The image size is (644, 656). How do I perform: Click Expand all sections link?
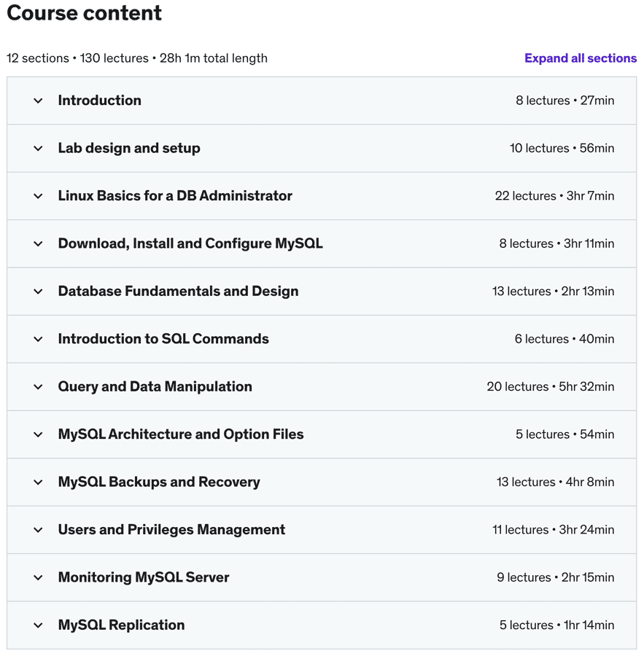pyautogui.click(x=581, y=58)
